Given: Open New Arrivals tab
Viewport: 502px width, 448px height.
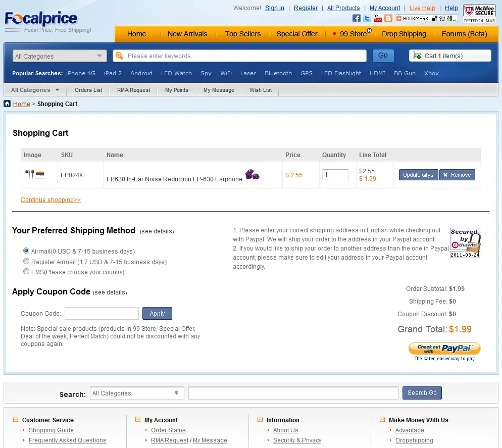Looking at the screenshot, I should [x=187, y=34].
